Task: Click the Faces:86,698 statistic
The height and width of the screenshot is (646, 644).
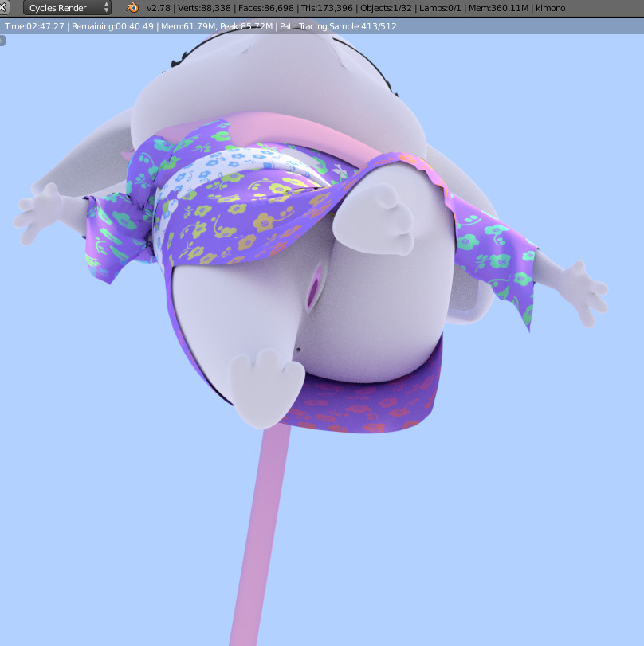Action: tap(266, 8)
